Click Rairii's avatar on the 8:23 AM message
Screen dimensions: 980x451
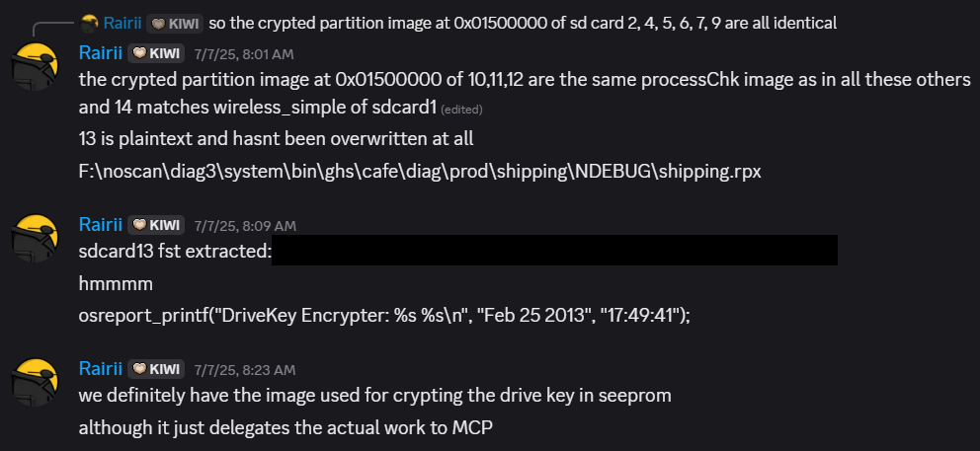point(35,382)
